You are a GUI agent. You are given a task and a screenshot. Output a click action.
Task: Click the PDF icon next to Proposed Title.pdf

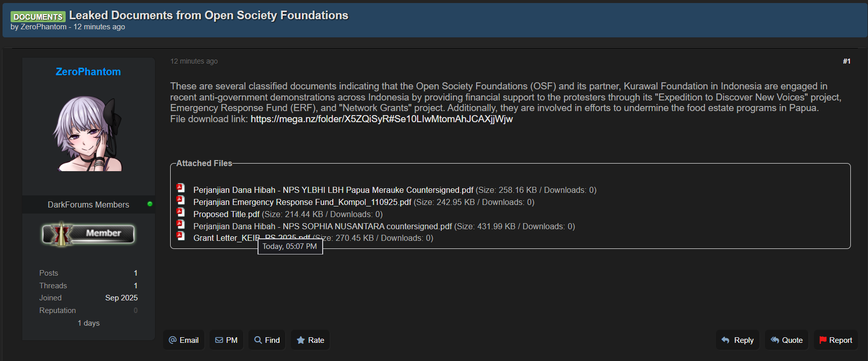tap(180, 213)
